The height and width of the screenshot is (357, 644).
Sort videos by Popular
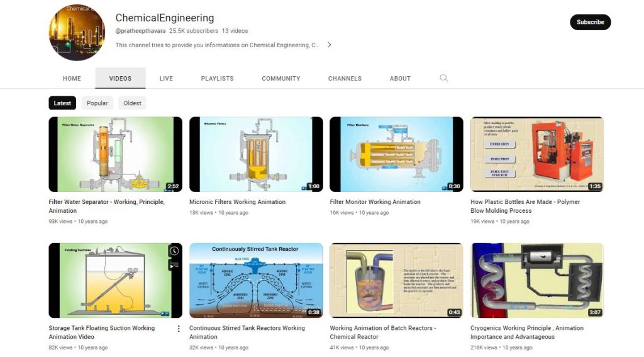click(x=97, y=103)
